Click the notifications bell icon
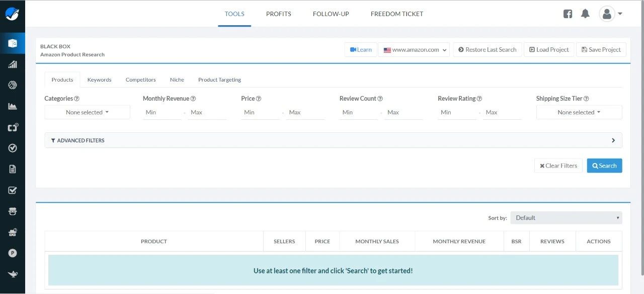644x294 pixels. (585, 14)
